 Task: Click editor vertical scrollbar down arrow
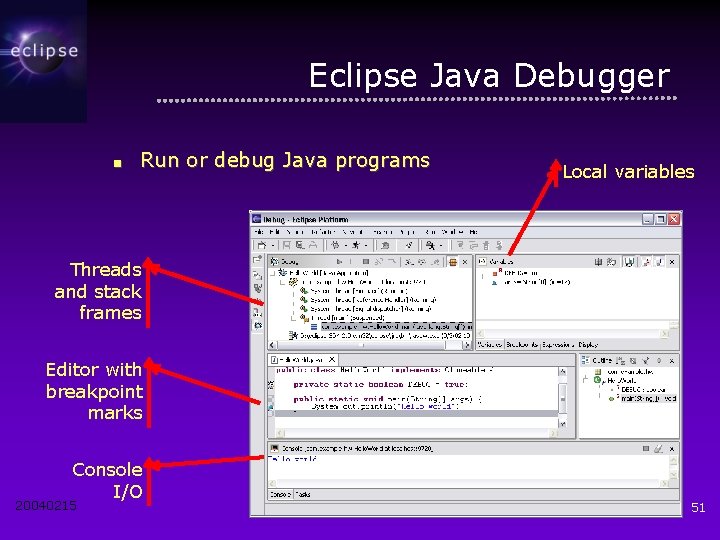click(x=562, y=424)
